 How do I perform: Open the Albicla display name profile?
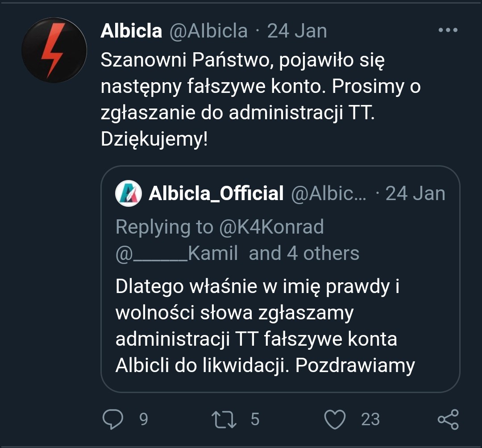(x=131, y=31)
